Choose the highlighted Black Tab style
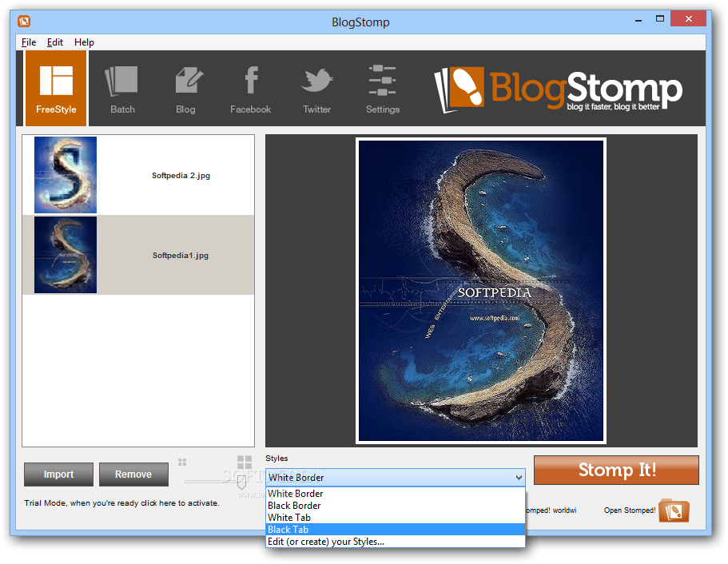This screenshot has height=564, width=728. 396,530
